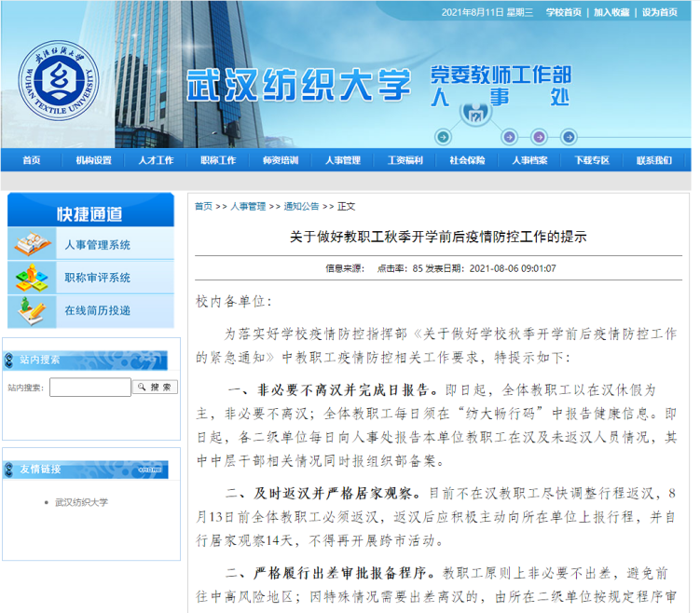Click the 搜索 button beside search box
The image size is (700, 613).
point(155,387)
